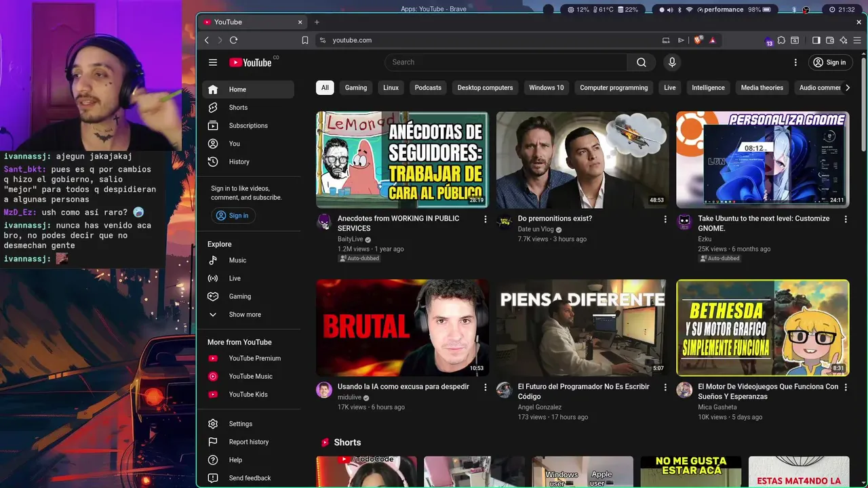Viewport: 868px width, 488px height.
Task: Open Brave Shields lion icon
Action: tap(698, 40)
